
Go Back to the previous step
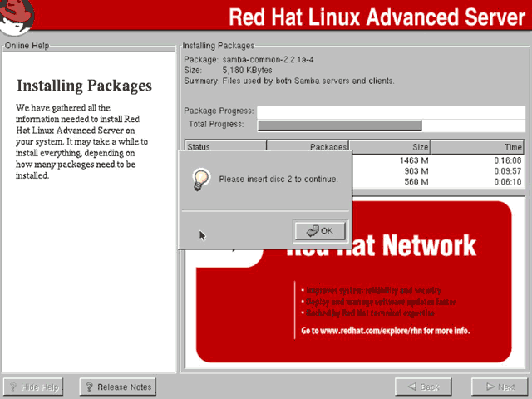423,387
